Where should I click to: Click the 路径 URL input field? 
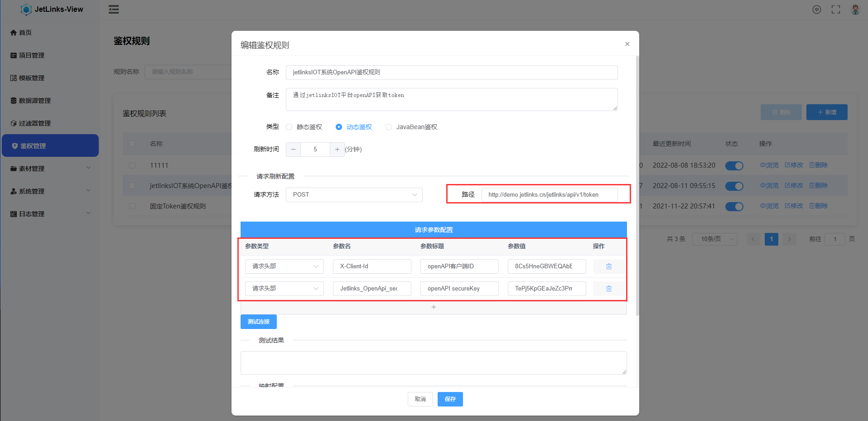550,195
